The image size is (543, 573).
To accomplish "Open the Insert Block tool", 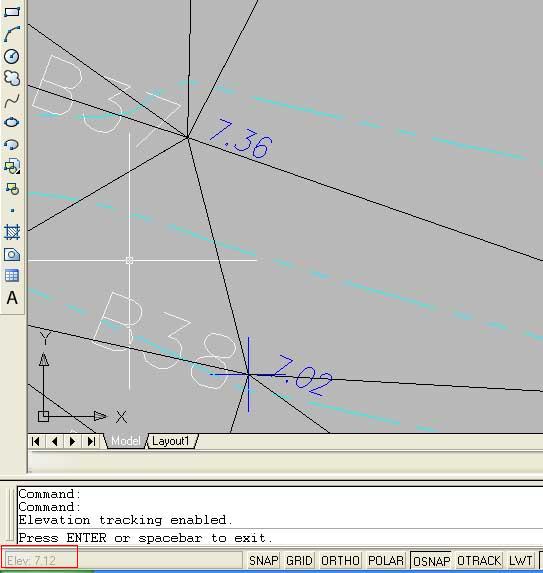I will 12,166.
